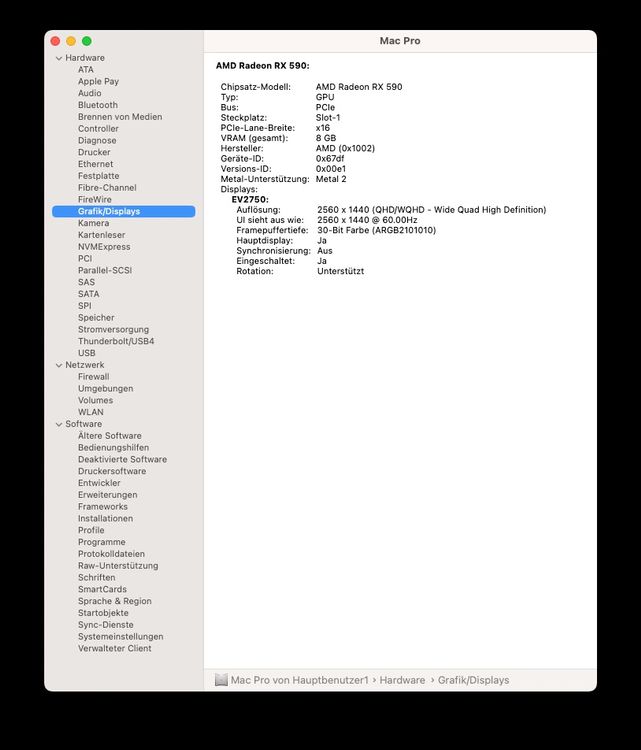This screenshot has height=750, width=641.
Task: Select Kartenleser in the sidebar
Action: (101, 235)
